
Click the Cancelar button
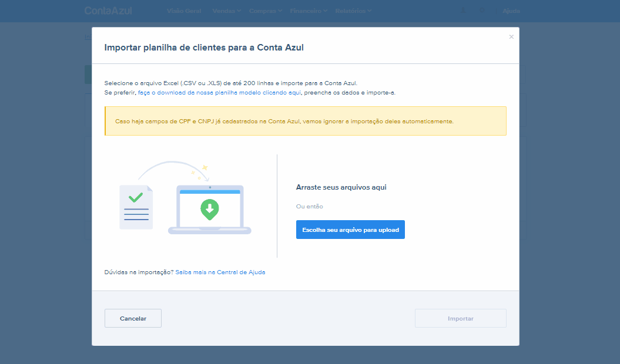click(133, 318)
